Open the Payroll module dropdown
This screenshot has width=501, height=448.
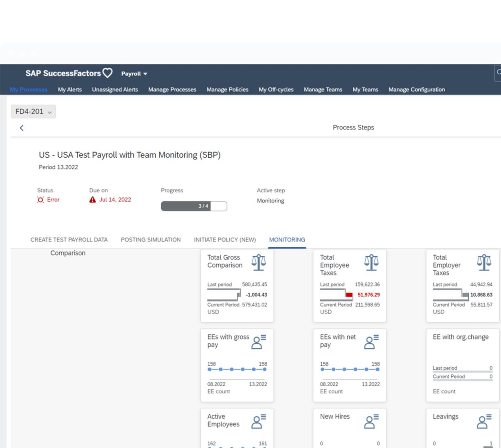pos(134,74)
